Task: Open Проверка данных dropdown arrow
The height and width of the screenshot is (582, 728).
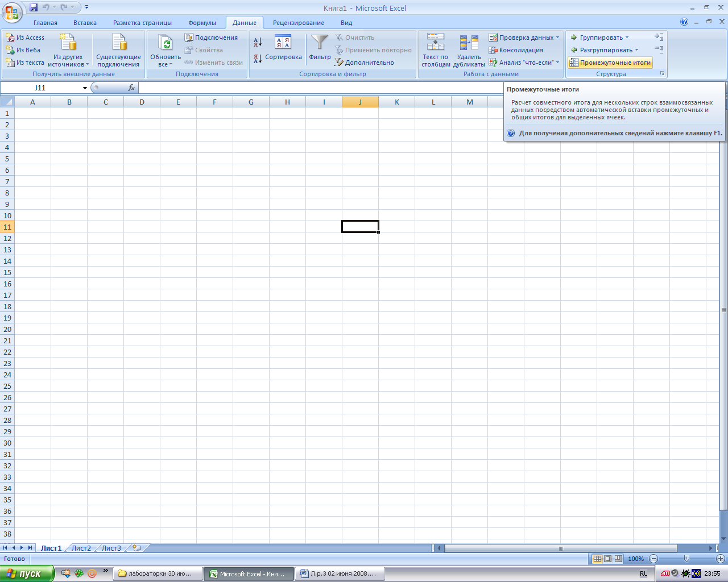Action: click(x=557, y=38)
